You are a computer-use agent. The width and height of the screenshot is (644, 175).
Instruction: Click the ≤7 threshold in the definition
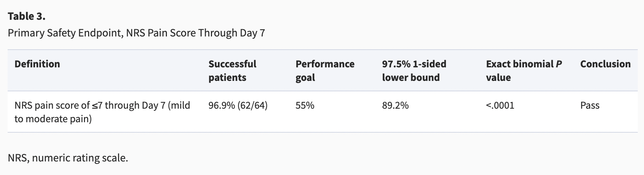pos(97,105)
